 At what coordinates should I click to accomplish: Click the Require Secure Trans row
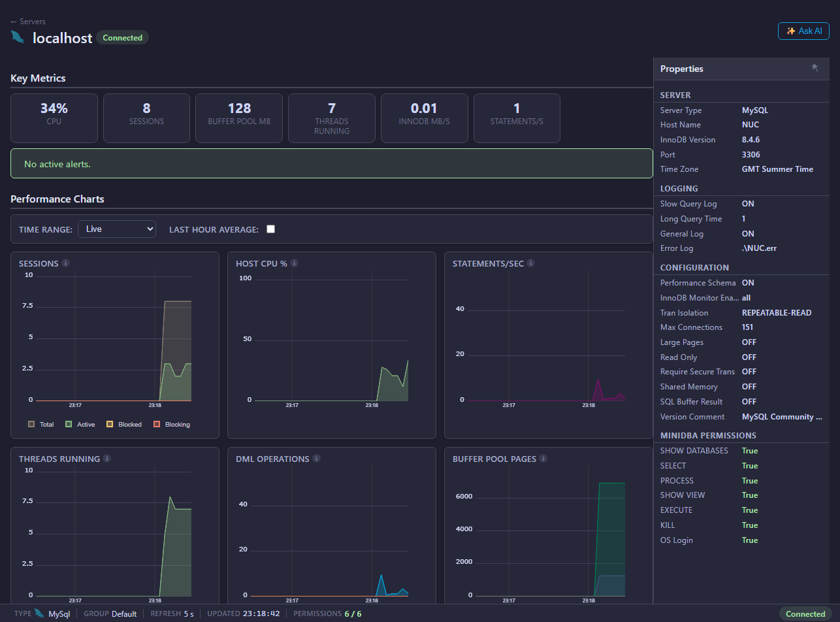coord(741,372)
